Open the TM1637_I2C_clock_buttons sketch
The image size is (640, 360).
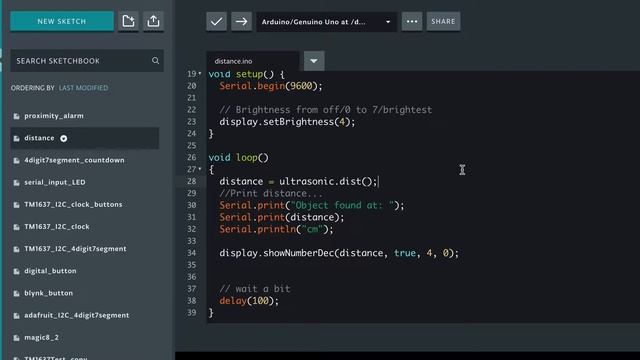[x=73, y=204]
